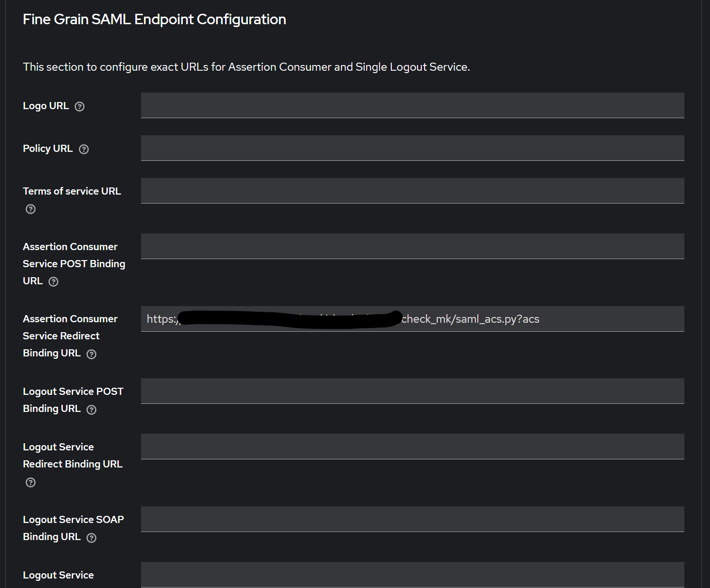Viewport: 710px width, 588px height.
Task: Open Logout Service POST Binding URL help
Action: [x=91, y=409]
